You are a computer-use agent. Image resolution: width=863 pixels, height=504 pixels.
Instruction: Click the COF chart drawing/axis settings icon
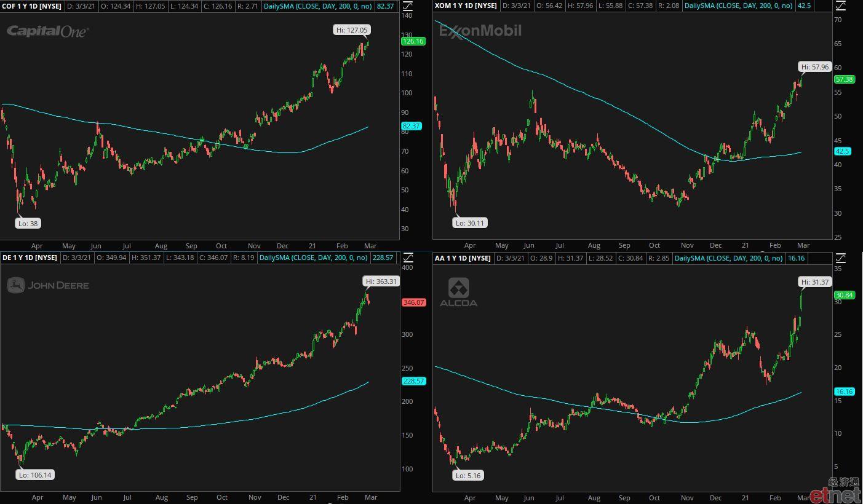point(407,6)
